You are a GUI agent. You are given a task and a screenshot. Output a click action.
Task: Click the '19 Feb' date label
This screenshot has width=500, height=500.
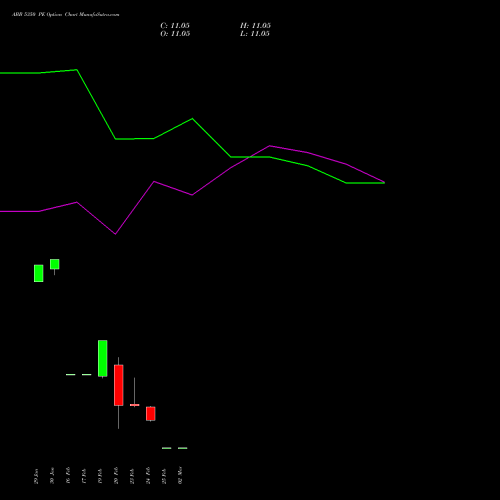100,476
